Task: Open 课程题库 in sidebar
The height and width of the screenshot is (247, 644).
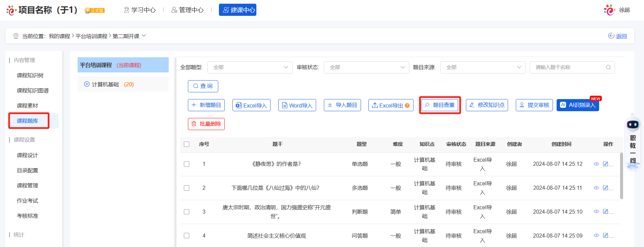Action: click(x=28, y=121)
